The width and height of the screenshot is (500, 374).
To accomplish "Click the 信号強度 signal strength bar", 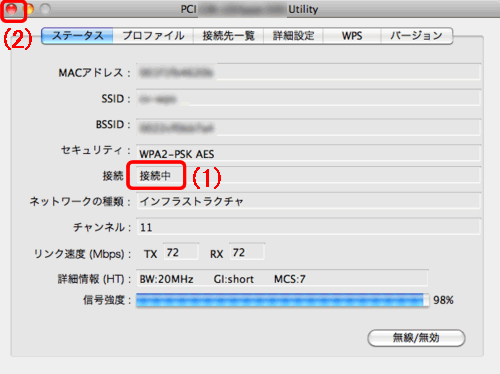I will pos(282,300).
